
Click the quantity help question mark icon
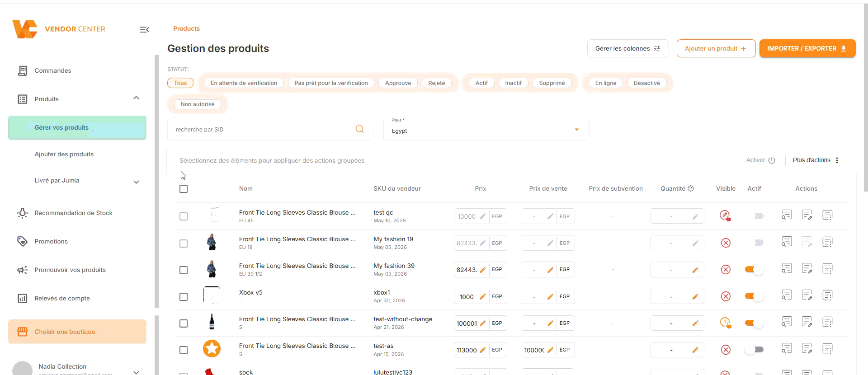(x=691, y=188)
